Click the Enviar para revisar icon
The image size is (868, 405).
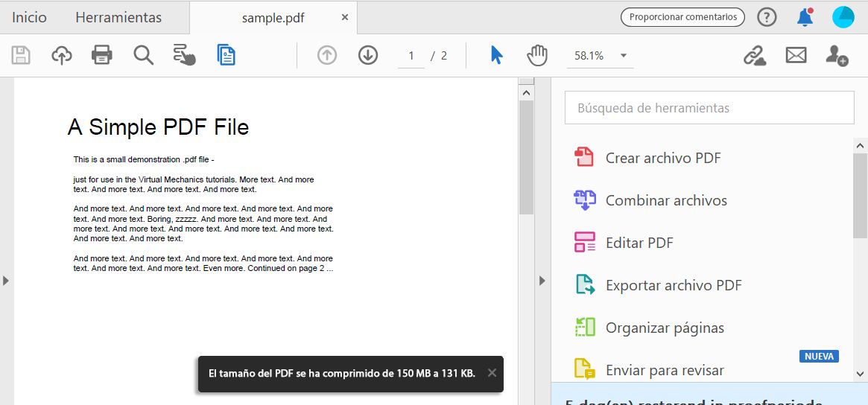(585, 369)
